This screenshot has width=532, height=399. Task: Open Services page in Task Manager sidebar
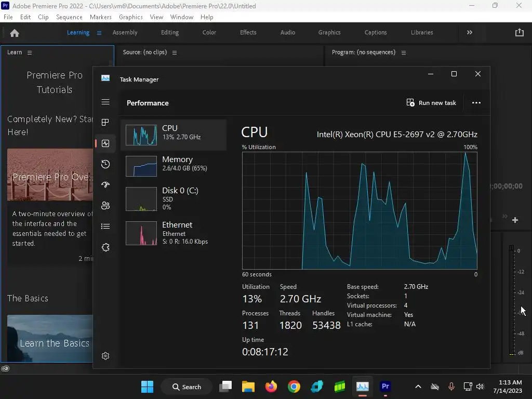(105, 247)
